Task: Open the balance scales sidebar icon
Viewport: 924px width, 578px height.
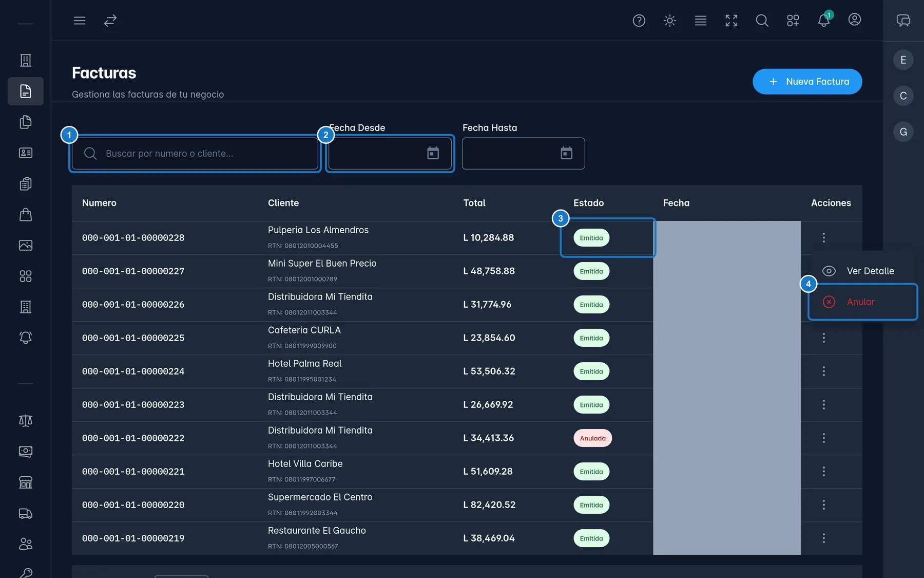Action: [x=26, y=421]
